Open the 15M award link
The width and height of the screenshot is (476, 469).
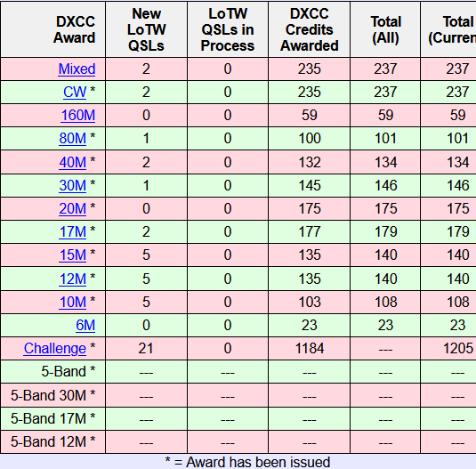73,255
